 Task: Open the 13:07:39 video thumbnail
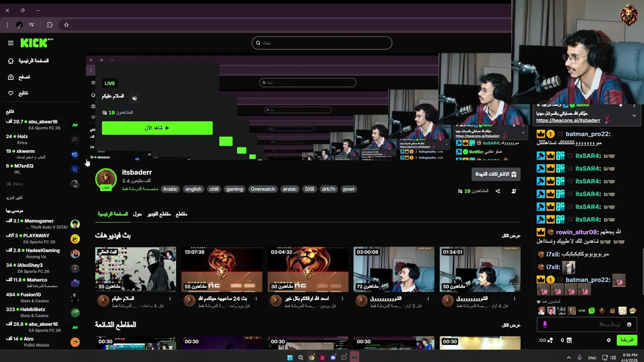click(x=221, y=269)
